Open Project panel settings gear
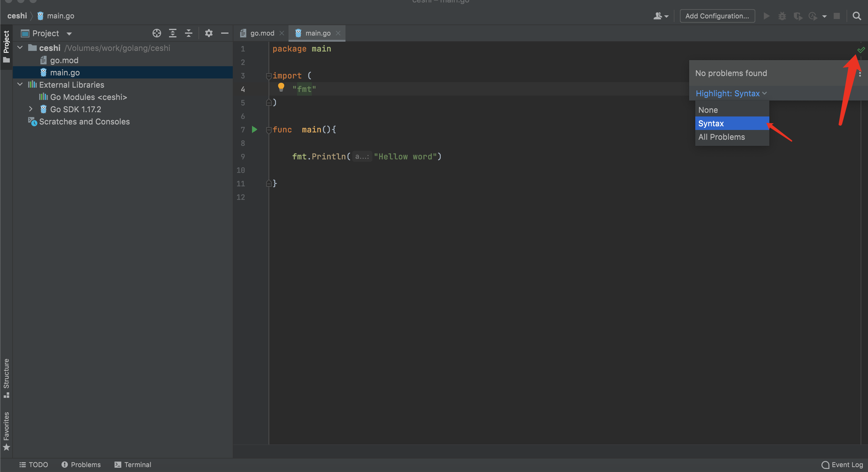This screenshot has height=472, width=868. point(209,33)
